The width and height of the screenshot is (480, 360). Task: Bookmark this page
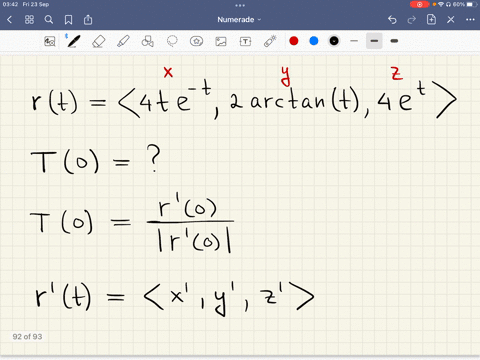coord(68,20)
